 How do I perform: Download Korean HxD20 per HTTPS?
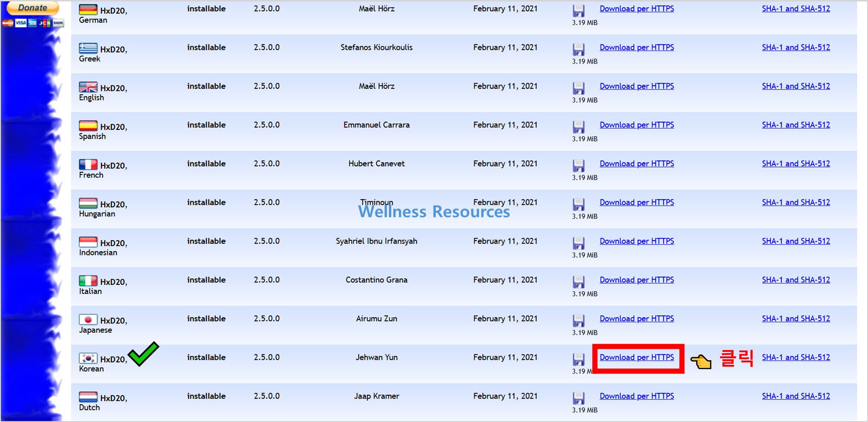point(637,357)
